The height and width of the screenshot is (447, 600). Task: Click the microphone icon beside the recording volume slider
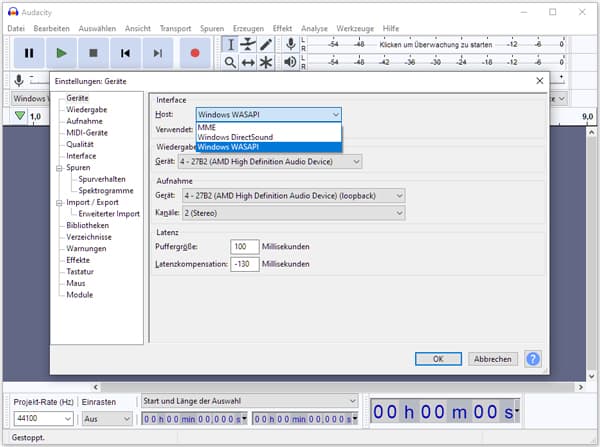point(18,81)
